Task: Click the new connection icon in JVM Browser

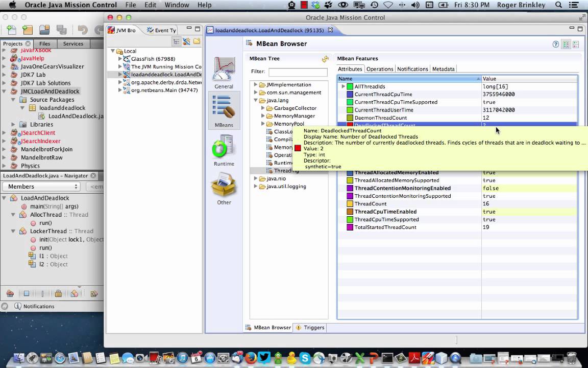Action: [186, 42]
